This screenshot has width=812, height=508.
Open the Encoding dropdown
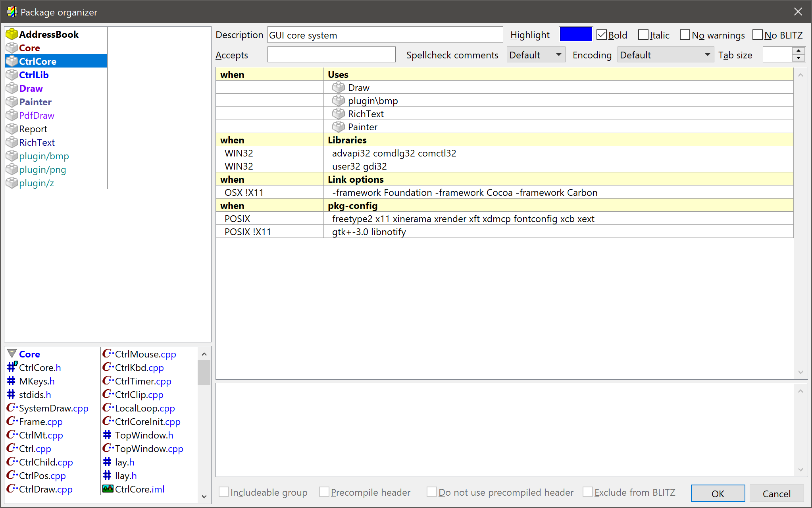(x=666, y=55)
